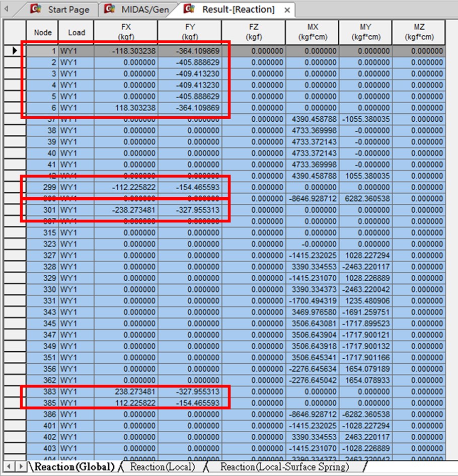Click the Start Page tab icon

pyautogui.click(x=36, y=9)
